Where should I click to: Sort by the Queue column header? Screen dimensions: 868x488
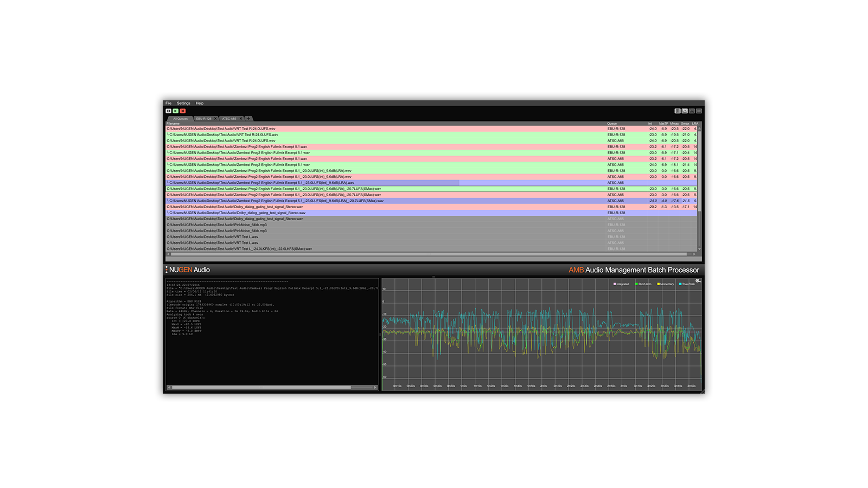[612, 124]
